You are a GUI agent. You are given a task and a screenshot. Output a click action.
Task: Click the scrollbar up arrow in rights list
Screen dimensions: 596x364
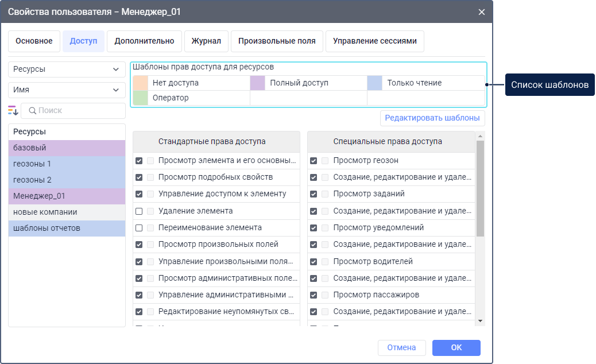[481, 135]
